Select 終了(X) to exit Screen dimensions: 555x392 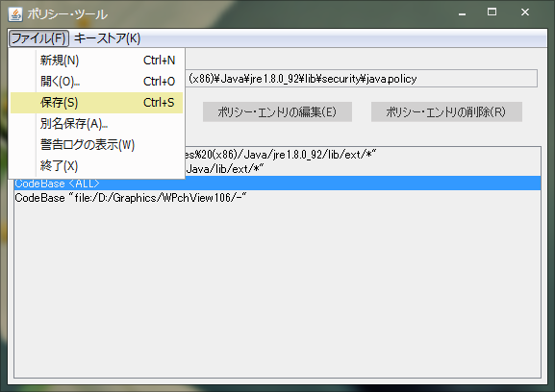[96, 166]
